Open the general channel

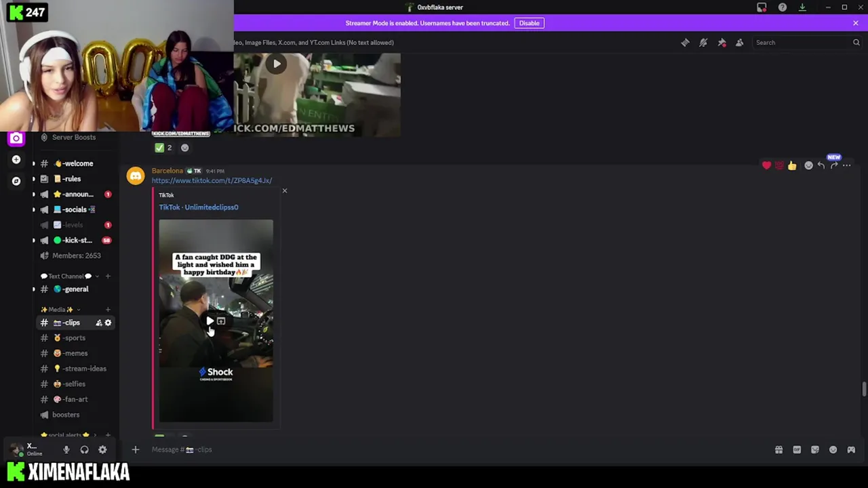(73, 289)
